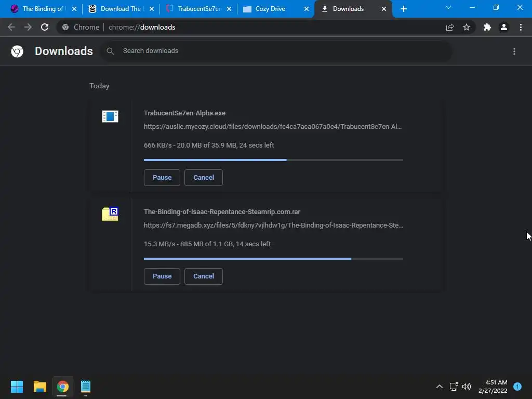This screenshot has width=532, height=399.
Task: Click the 15.3 MB/s download status text
Action: click(207, 244)
